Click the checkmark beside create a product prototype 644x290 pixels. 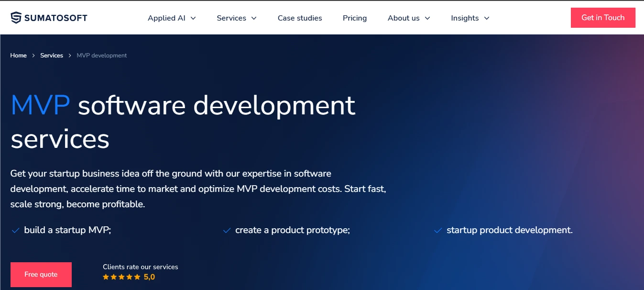point(227,231)
